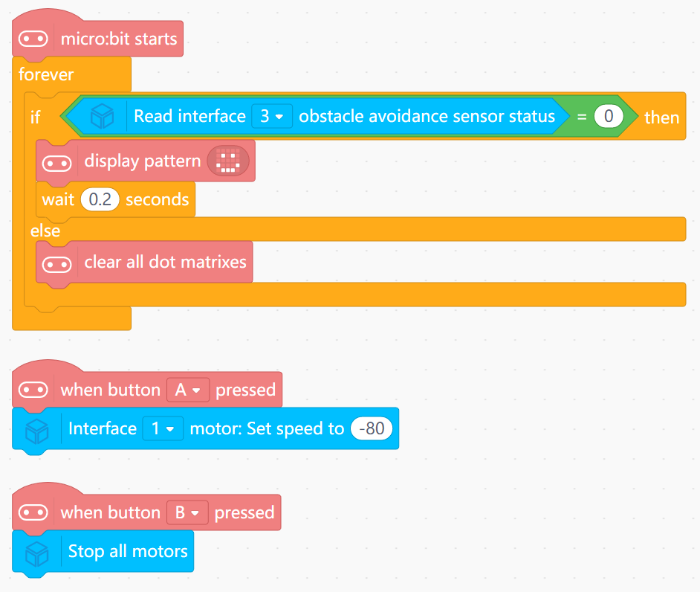
Task: Click micro:bit icon on display pattern block
Action: pos(56,161)
